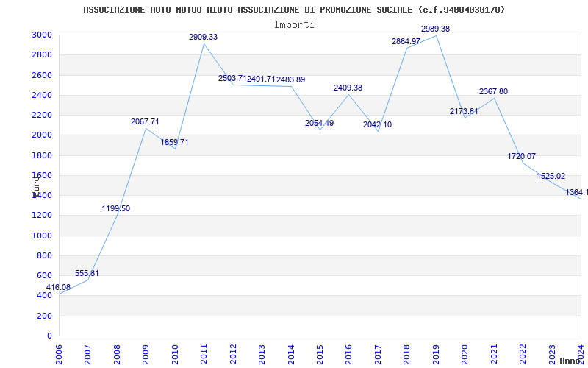
Task: Click the Importi chart subtitle
Action: point(294,24)
